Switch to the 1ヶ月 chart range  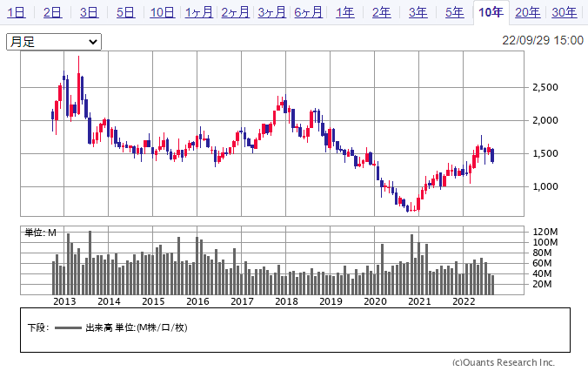pyautogui.click(x=198, y=12)
